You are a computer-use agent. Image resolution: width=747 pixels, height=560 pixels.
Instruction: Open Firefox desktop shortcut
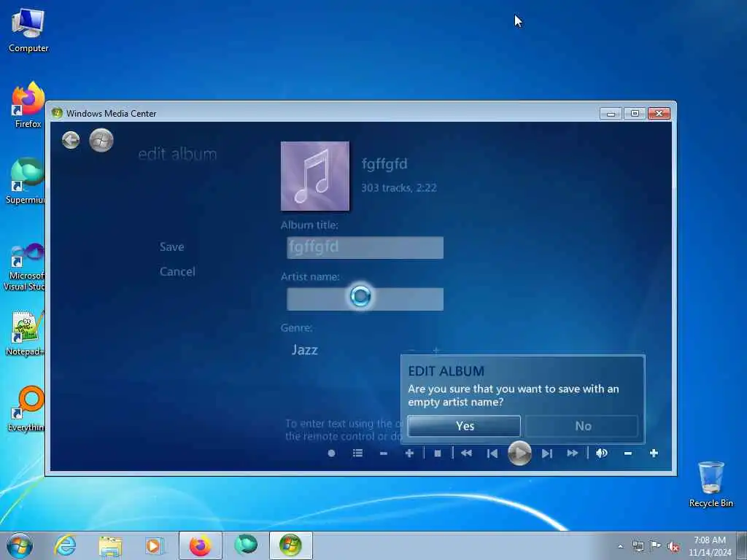28,104
